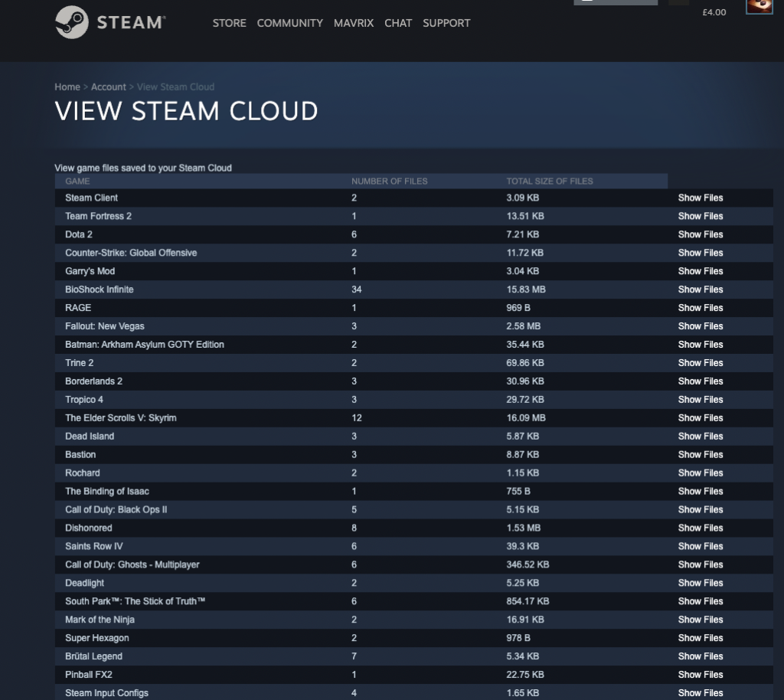Click the £4.00 wallet balance
This screenshot has width=784, height=700.
[x=714, y=12]
